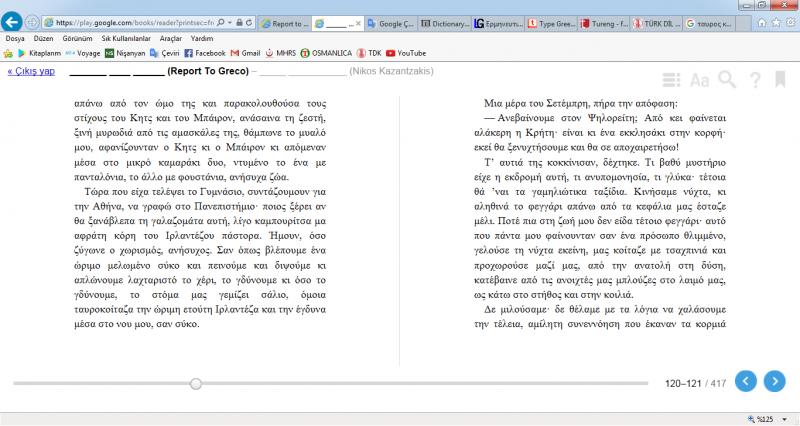Open the zoom level %125 dropdown
The image size is (800, 426).
pos(784,419)
